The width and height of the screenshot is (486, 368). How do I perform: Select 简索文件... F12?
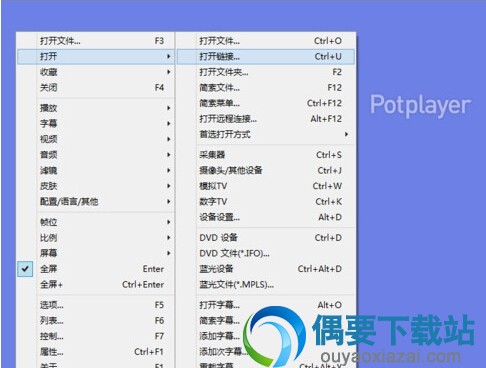pos(265,88)
